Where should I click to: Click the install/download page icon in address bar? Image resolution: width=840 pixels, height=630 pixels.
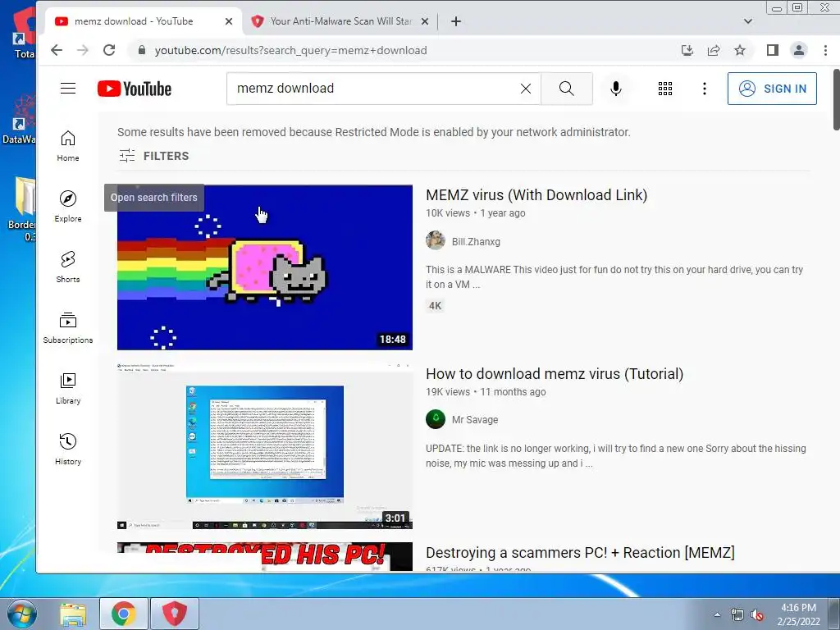pyautogui.click(x=687, y=50)
